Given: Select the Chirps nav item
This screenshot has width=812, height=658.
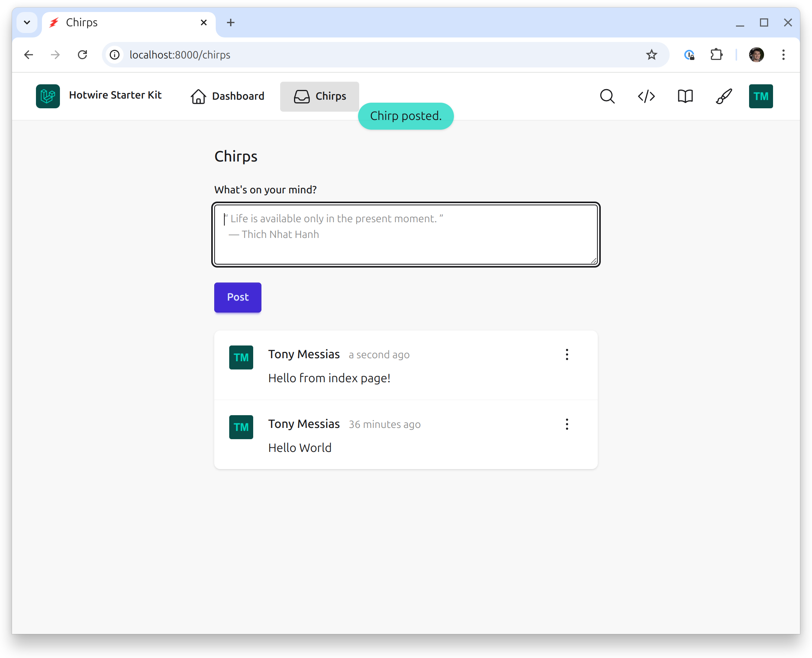Looking at the screenshot, I should [319, 96].
